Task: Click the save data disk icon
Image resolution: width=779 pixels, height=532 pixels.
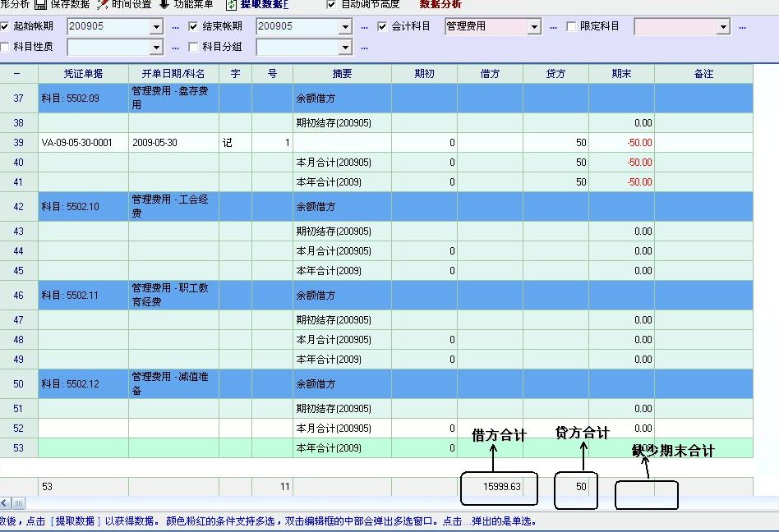Action: pyautogui.click(x=41, y=5)
